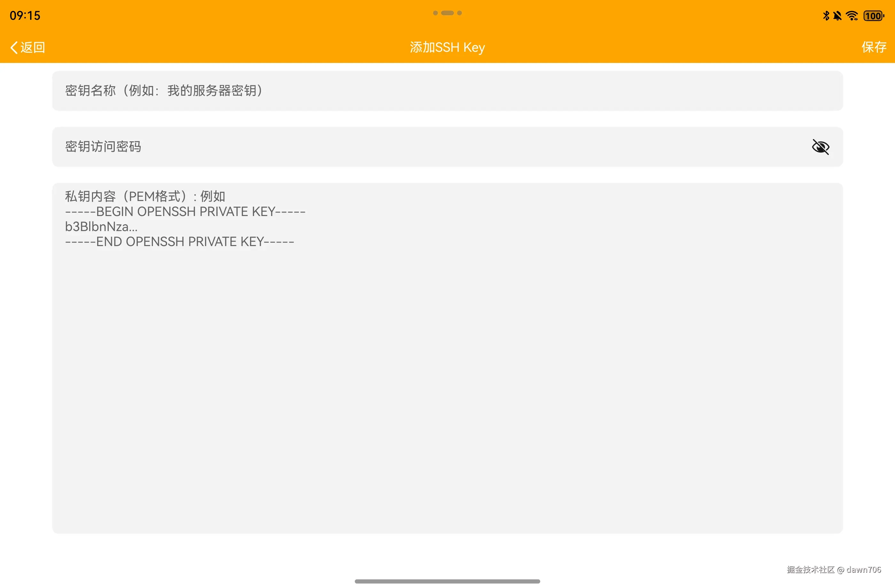Click the BEGIN OPENSSH PRIVATE KEY placeholder line
895x588 pixels.
[185, 212]
